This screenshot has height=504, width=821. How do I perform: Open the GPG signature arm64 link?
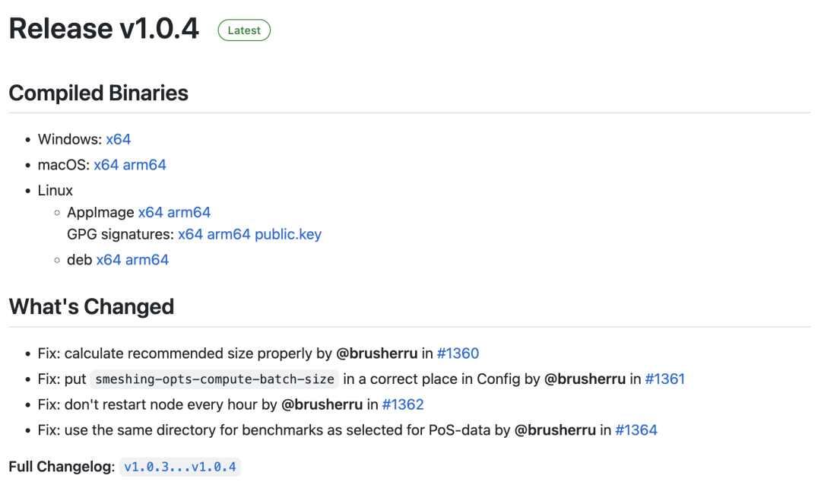click(x=229, y=234)
